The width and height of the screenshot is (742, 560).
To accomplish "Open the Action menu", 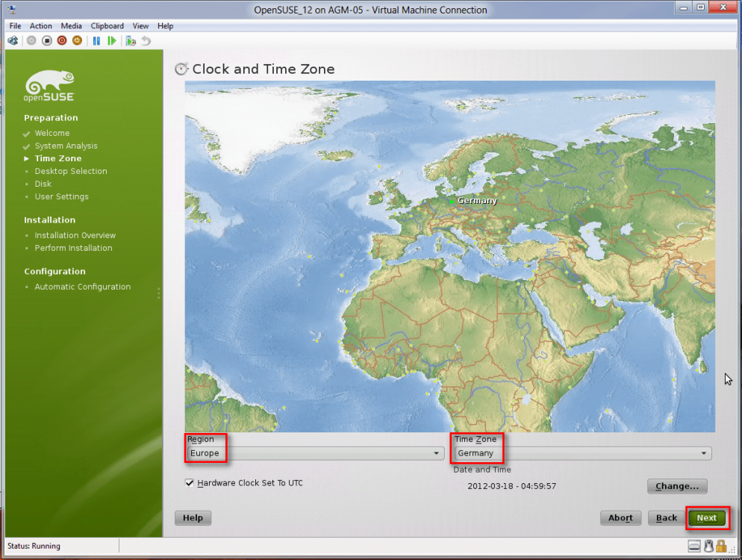I will 41,26.
